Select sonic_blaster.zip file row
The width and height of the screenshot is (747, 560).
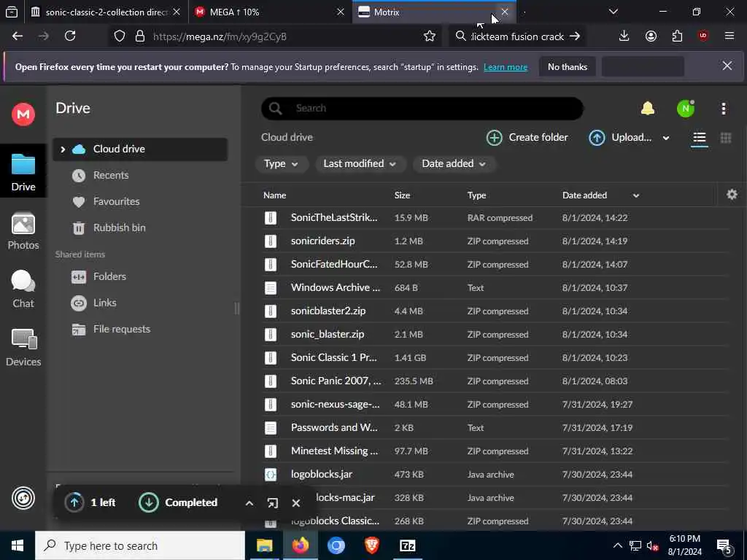click(x=495, y=334)
